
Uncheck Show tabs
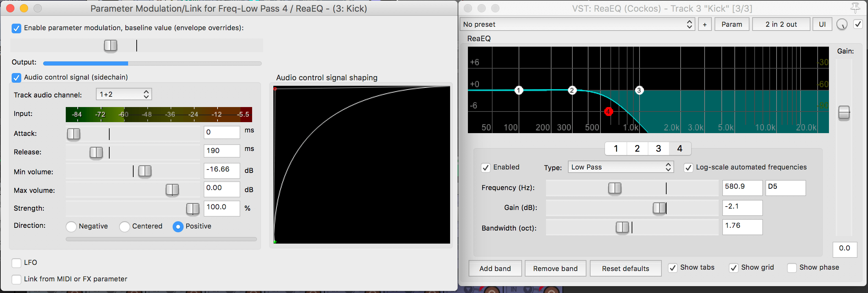672,268
